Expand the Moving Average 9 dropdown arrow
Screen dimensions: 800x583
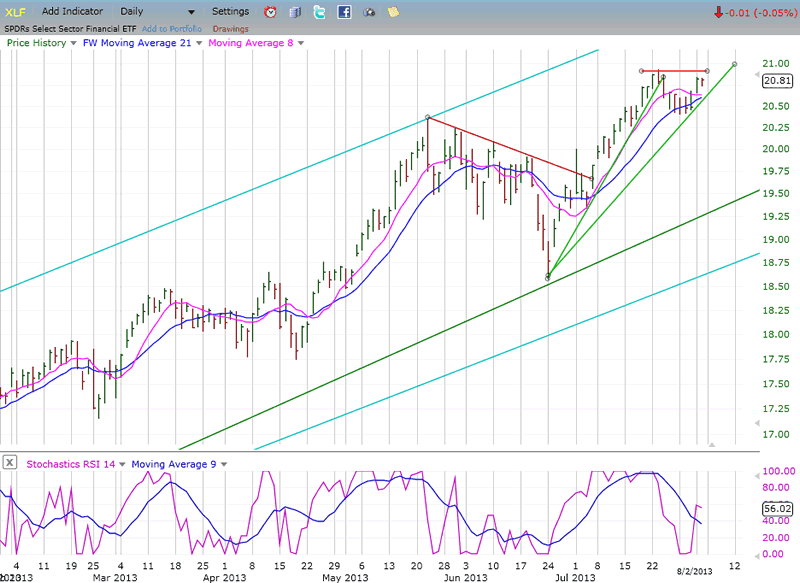click(224, 464)
